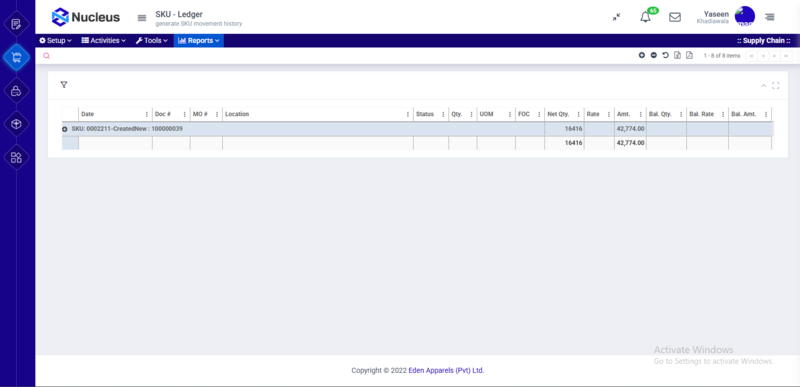Open the Location column options menu
Screen dimensions: 800x387
pos(408,115)
